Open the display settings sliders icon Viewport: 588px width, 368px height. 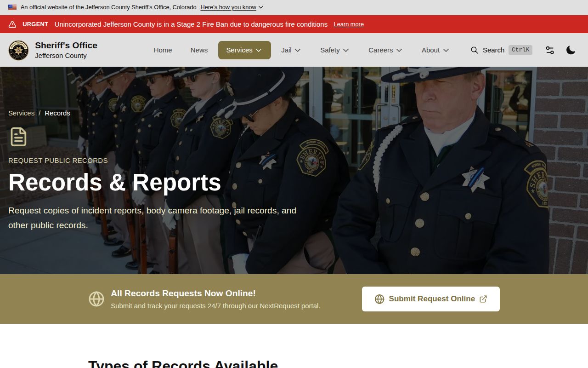(550, 50)
